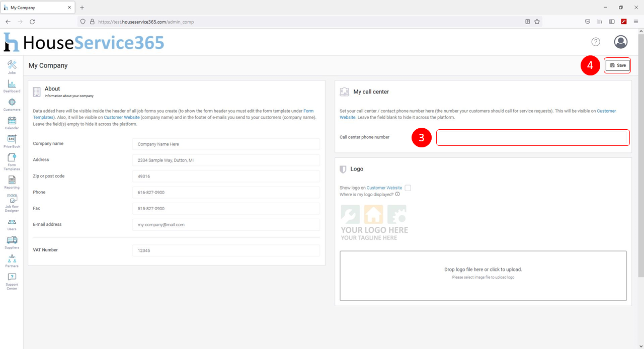
Task: Follow Customer Website link in call center text
Action: 478,114
